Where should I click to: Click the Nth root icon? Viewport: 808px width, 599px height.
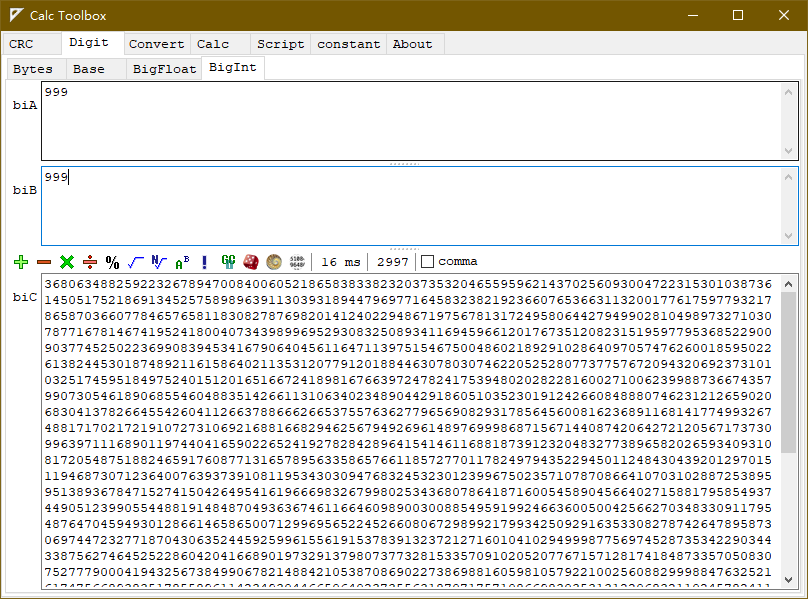[x=159, y=262]
